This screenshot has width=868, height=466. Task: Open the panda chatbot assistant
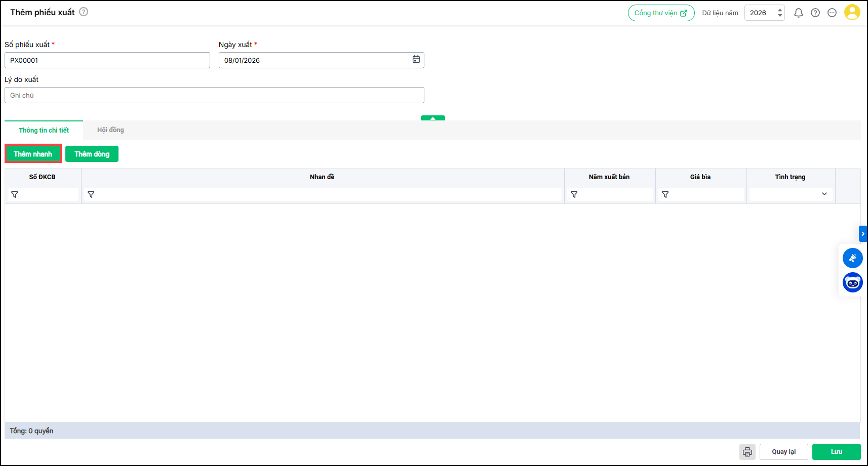coord(852,282)
